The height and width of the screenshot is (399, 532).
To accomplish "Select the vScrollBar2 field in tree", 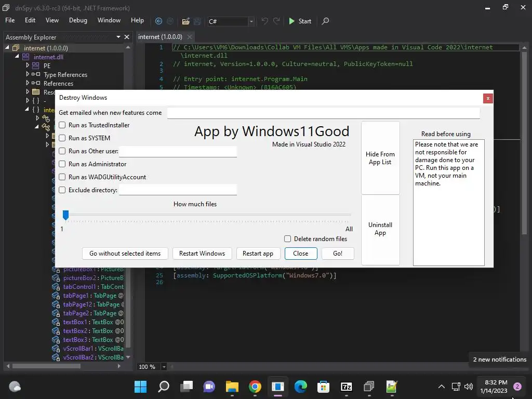I will [94, 357].
